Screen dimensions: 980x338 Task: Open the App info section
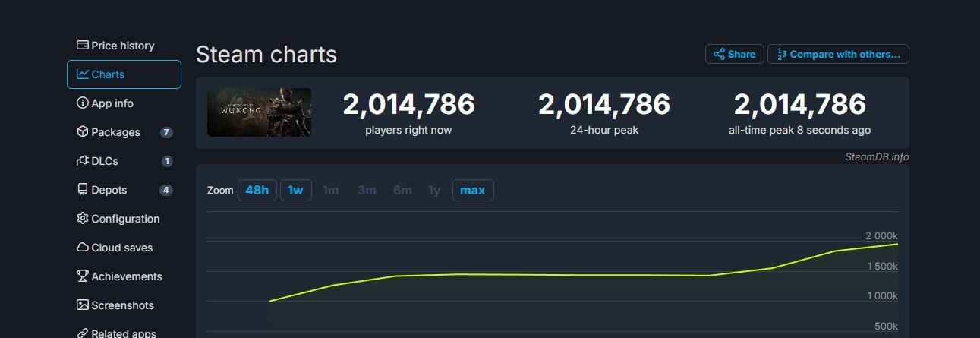(124, 103)
